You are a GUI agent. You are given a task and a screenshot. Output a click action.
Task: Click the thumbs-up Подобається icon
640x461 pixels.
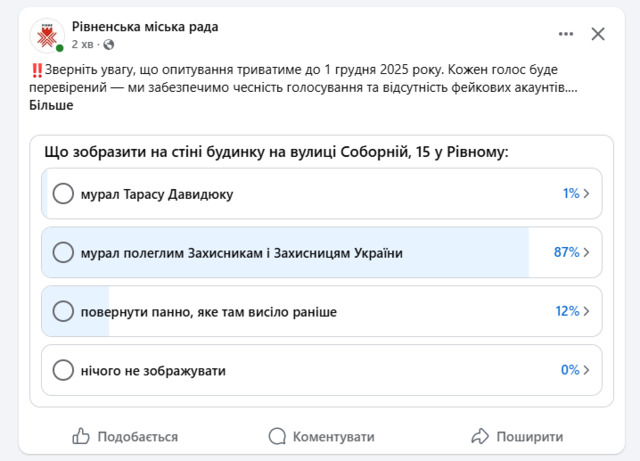[82, 436]
